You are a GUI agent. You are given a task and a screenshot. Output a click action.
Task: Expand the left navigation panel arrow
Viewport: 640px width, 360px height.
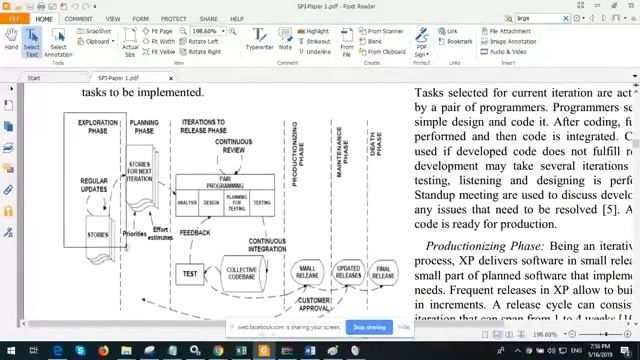11,89
